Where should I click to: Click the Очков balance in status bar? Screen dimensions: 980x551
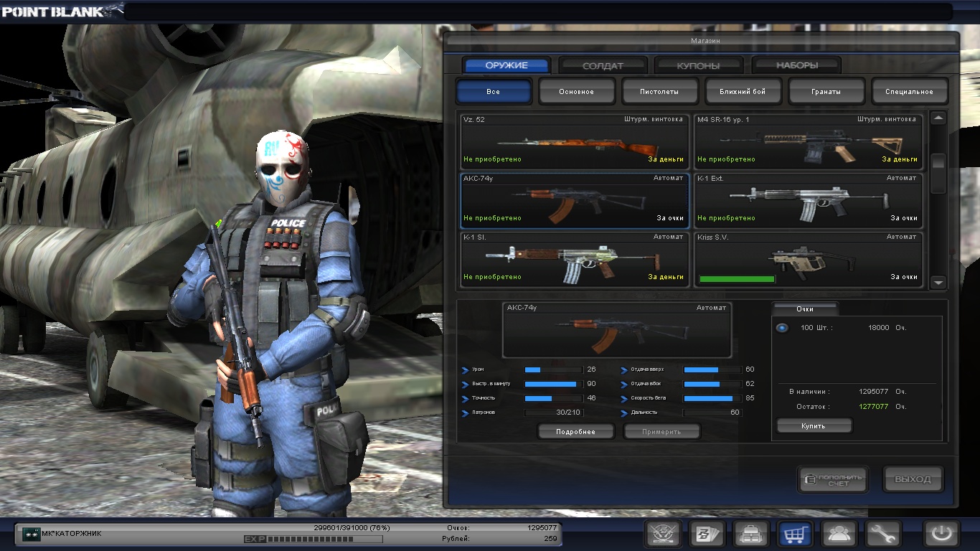tap(542, 527)
